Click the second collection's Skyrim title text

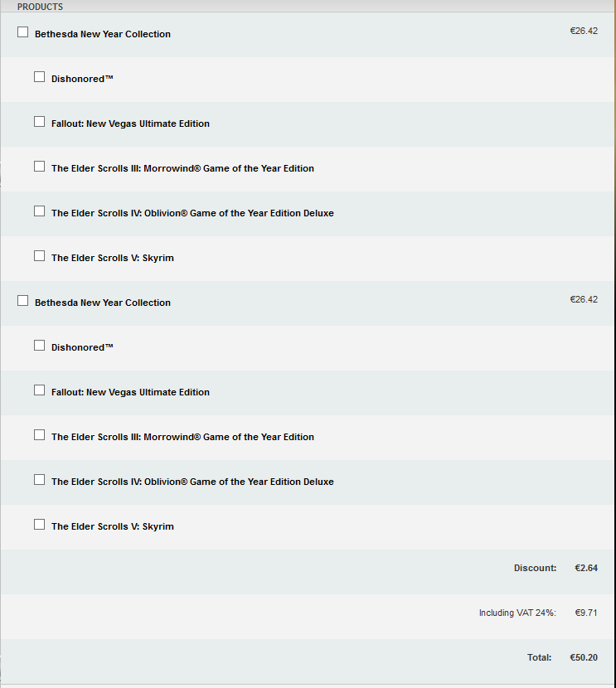tap(112, 526)
